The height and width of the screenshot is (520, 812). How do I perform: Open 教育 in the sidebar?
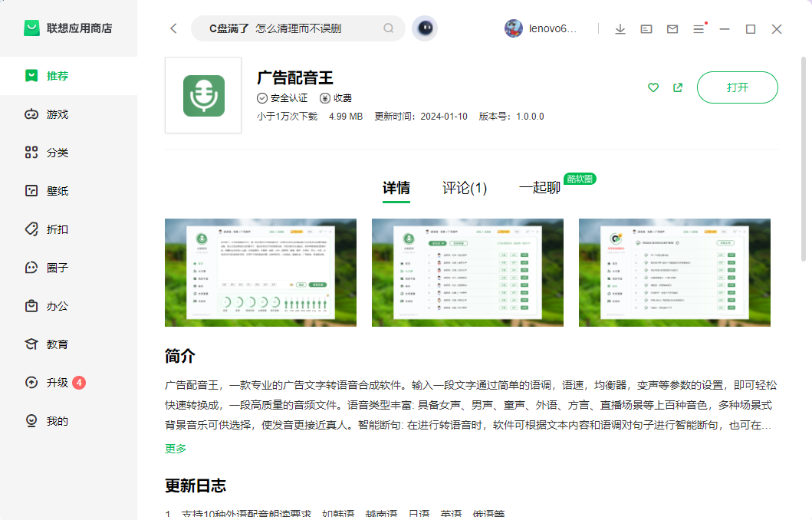(x=68, y=344)
